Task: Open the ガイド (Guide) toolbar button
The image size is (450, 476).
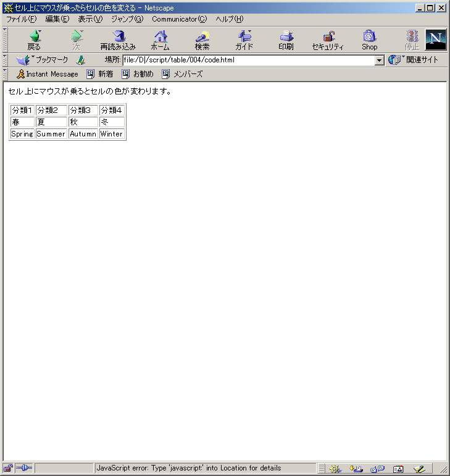Action: click(x=244, y=40)
